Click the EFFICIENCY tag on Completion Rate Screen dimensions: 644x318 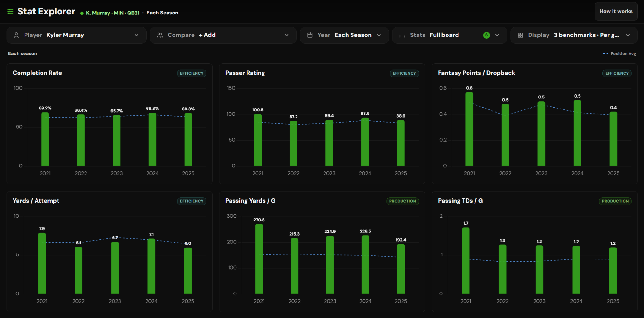pyautogui.click(x=192, y=73)
